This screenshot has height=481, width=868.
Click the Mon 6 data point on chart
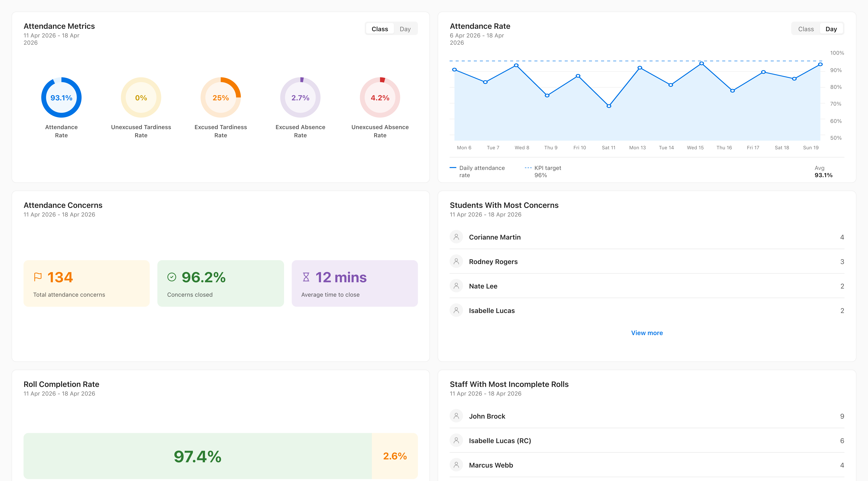click(455, 70)
